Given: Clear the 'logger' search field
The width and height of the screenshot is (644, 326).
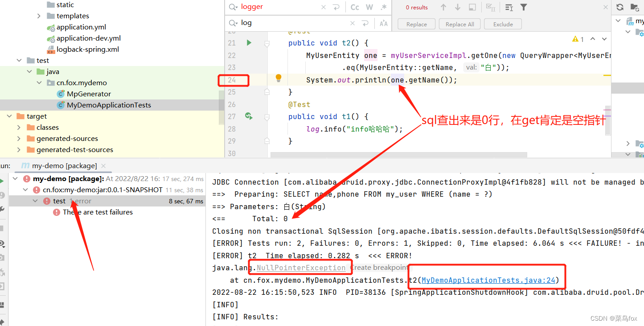Looking at the screenshot, I should tap(324, 7).
